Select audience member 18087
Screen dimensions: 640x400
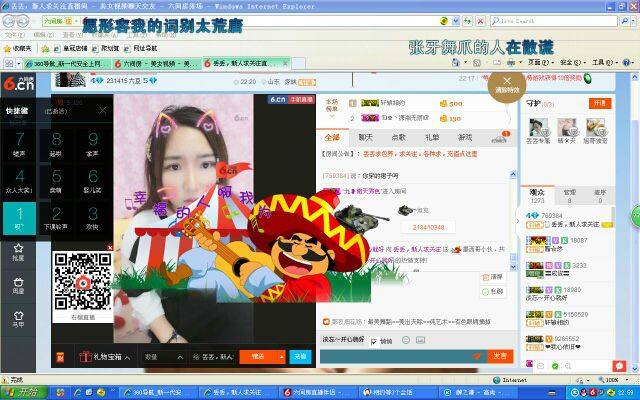569,244
